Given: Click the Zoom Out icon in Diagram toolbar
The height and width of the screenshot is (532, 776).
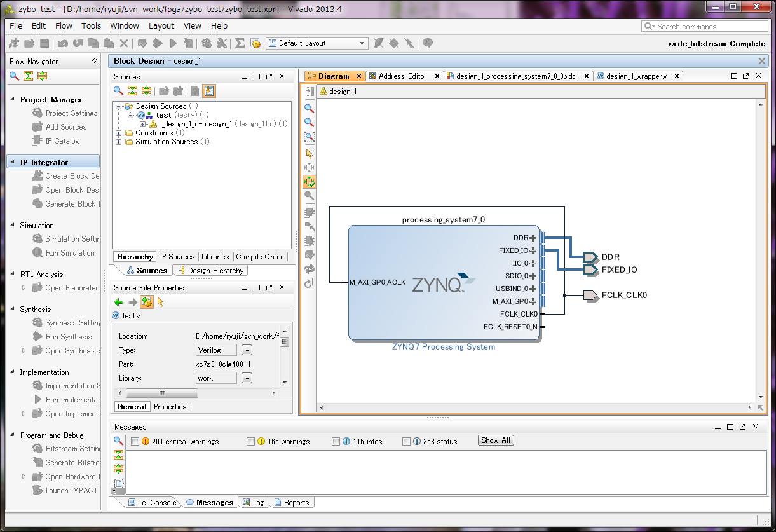Looking at the screenshot, I should (x=310, y=122).
